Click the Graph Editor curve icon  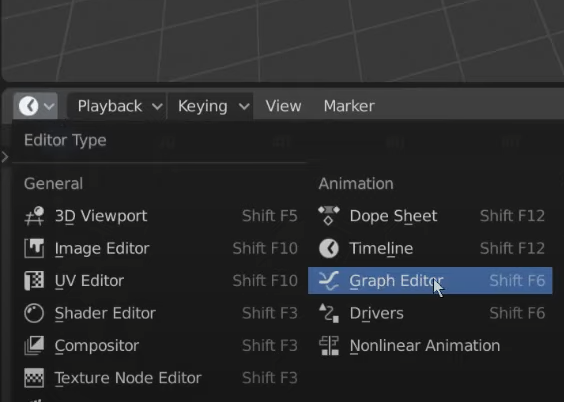click(329, 280)
